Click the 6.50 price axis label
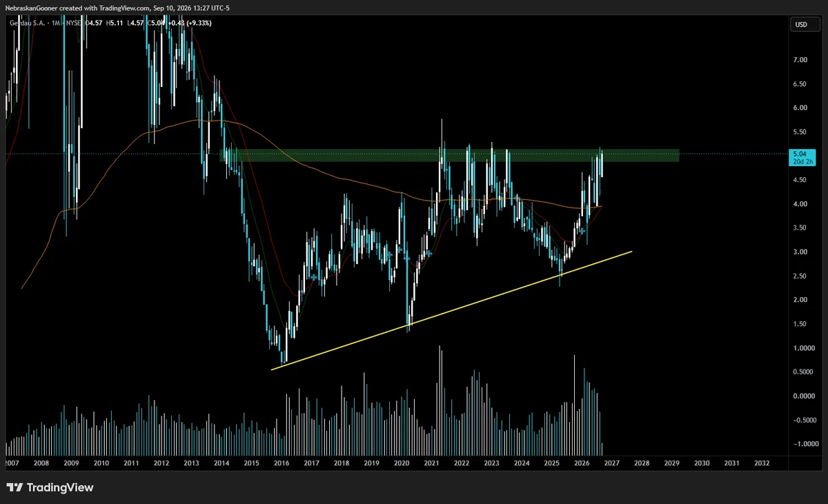 coord(800,84)
